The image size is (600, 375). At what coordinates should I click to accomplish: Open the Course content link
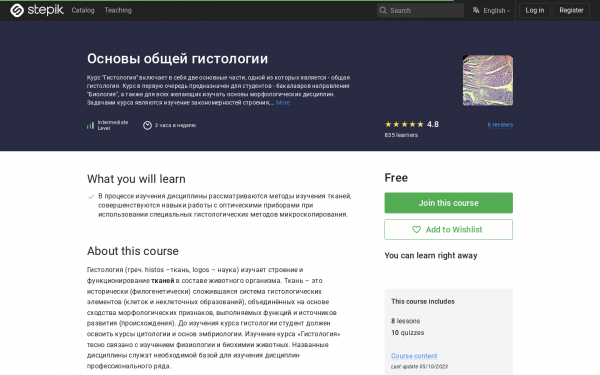[414, 356]
